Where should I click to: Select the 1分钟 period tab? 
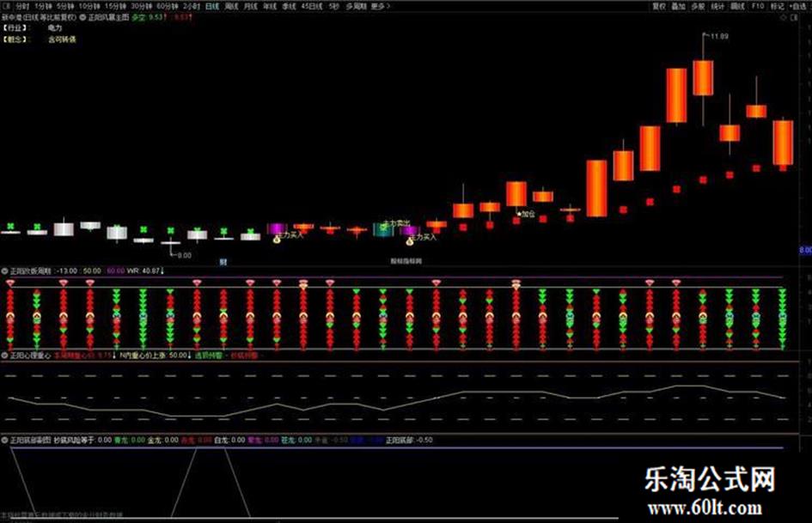point(44,6)
